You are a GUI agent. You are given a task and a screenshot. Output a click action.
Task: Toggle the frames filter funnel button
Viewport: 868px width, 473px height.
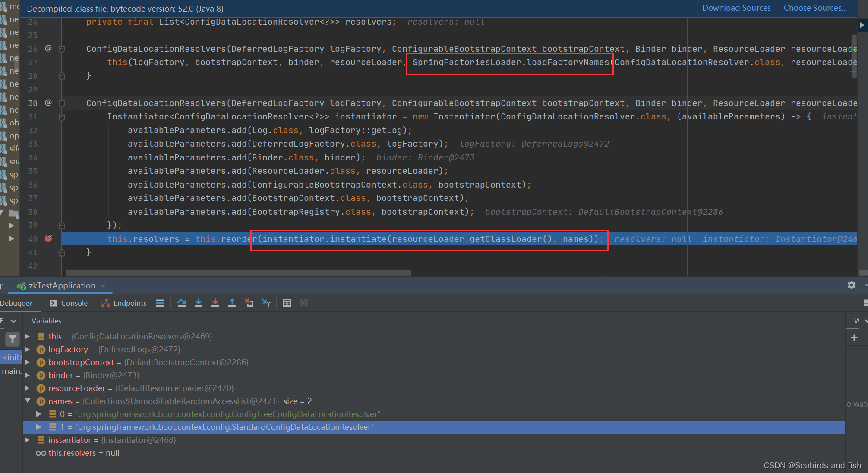coord(13,339)
